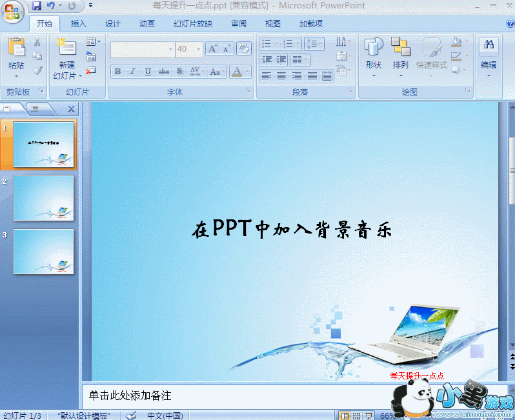The height and width of the screenshot is (420, 515).
Task: Run the spell check status icon
Action: (x=132, y=415)
